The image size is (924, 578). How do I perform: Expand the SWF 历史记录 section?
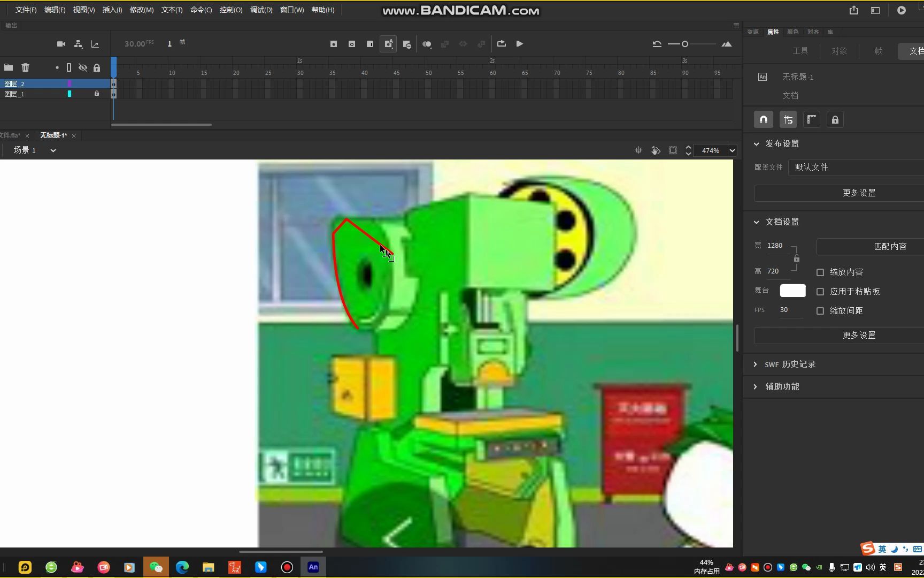click(756, 364)
